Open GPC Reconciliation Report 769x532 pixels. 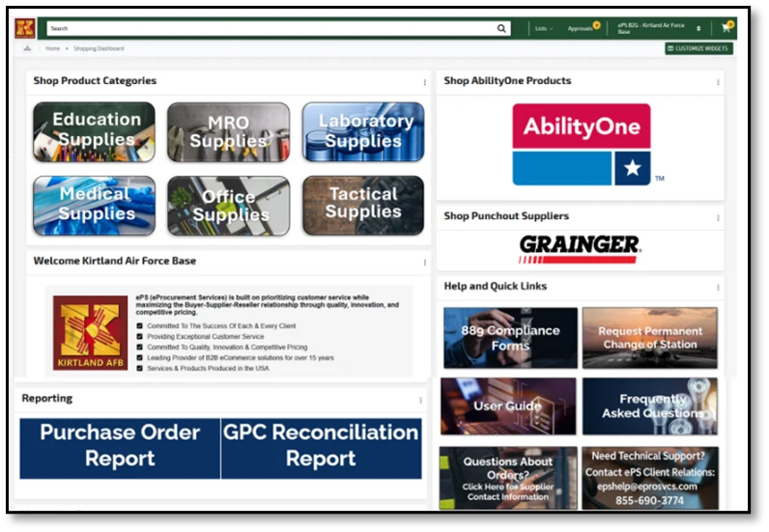tap(322, 448)
